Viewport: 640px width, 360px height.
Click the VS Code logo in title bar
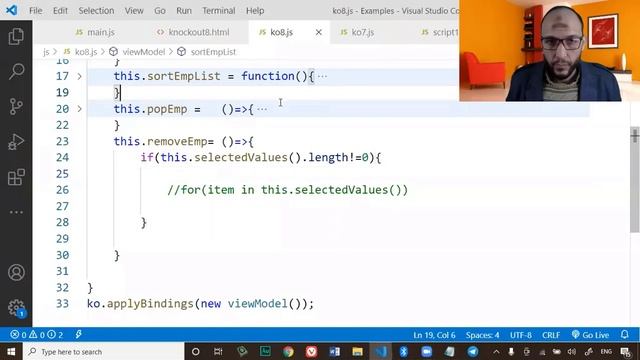[x=12, y=10]
